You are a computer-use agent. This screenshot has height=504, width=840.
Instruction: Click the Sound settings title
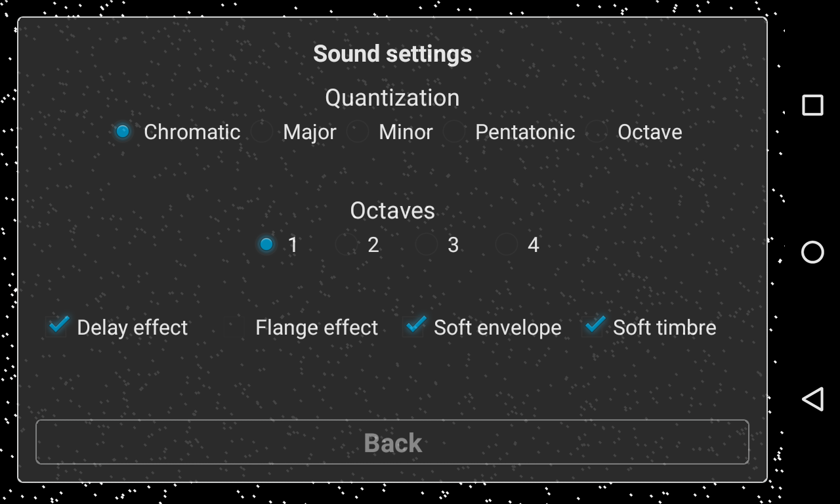(392, 54)
